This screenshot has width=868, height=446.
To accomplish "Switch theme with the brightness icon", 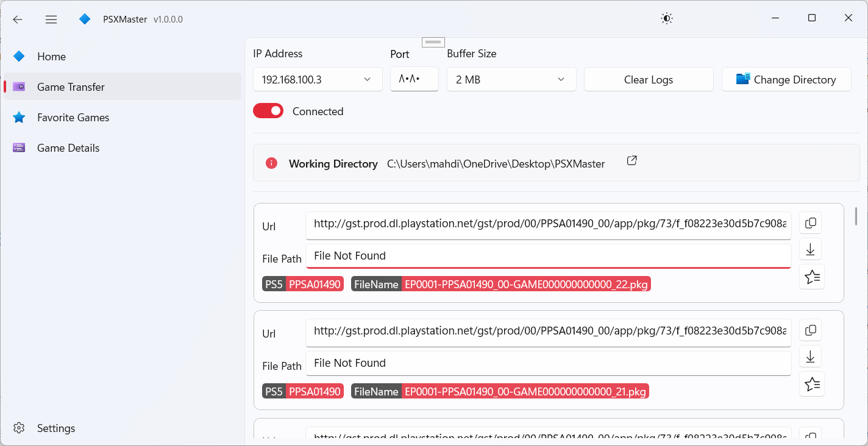I will point(667,19).
